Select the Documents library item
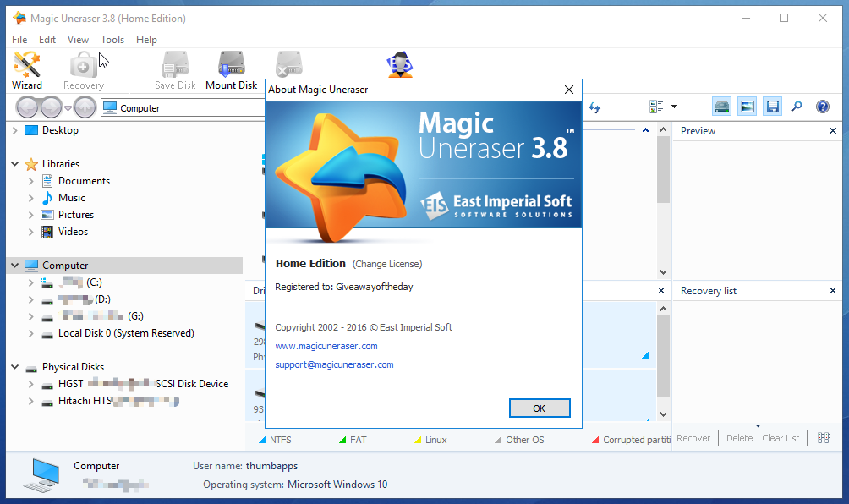This screenshot has height=504, width=849. (76, 181)
